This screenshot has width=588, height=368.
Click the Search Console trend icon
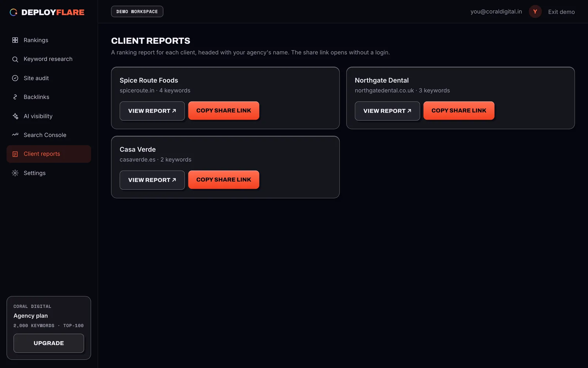pos(15,135)
